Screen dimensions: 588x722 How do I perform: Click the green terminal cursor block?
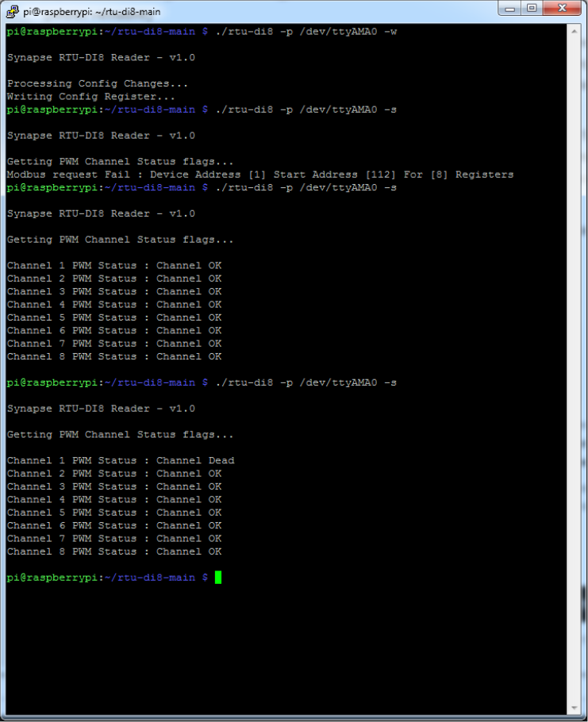[x=218, y=577]
